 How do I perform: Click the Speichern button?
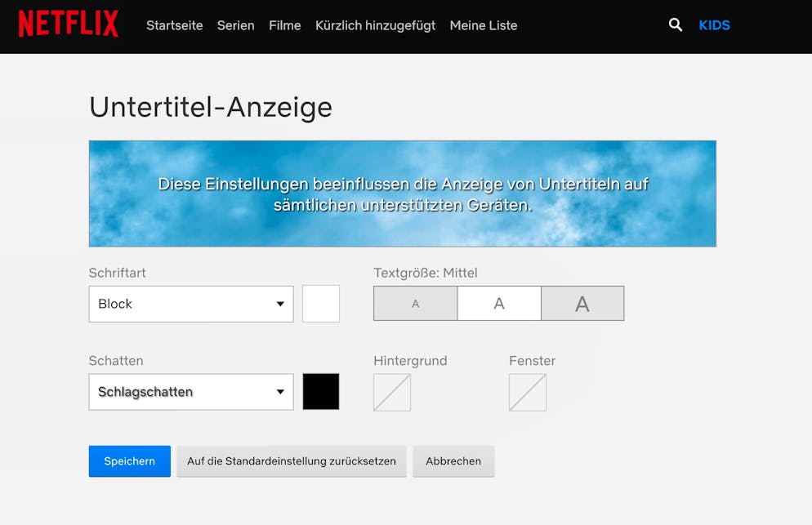129,461
